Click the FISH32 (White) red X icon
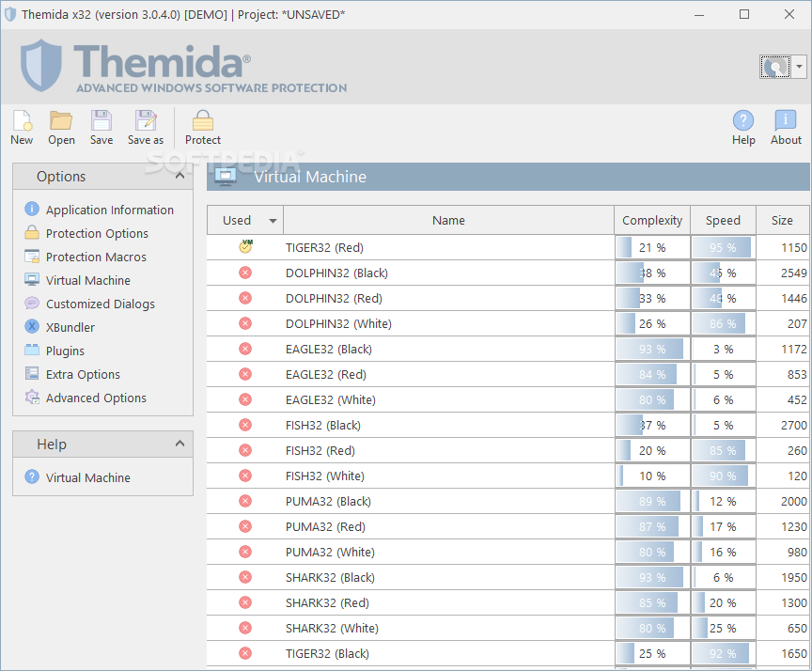 point(245,476)
